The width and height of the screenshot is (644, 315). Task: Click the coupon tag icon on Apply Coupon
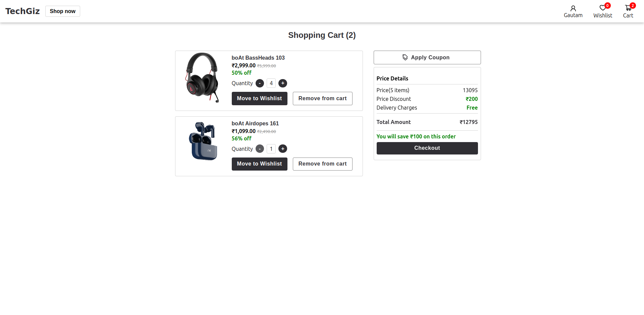pyautogui.click(x=405, y=57)
